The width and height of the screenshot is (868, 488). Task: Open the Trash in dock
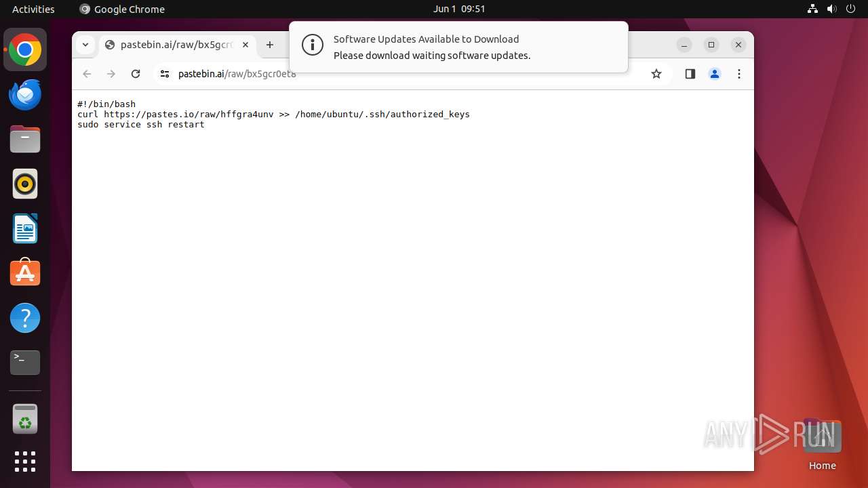tap(25, 419)
